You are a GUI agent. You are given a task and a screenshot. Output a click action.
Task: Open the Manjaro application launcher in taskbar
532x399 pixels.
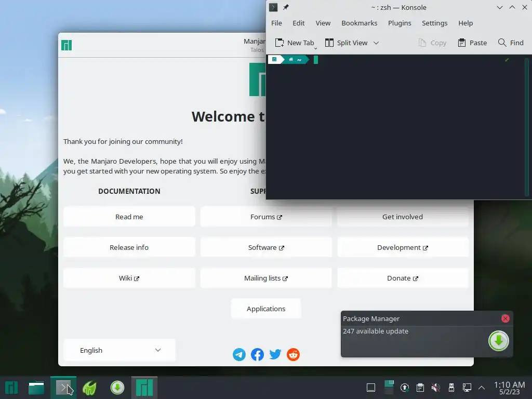pyautogui.click(x=11, y=388)
